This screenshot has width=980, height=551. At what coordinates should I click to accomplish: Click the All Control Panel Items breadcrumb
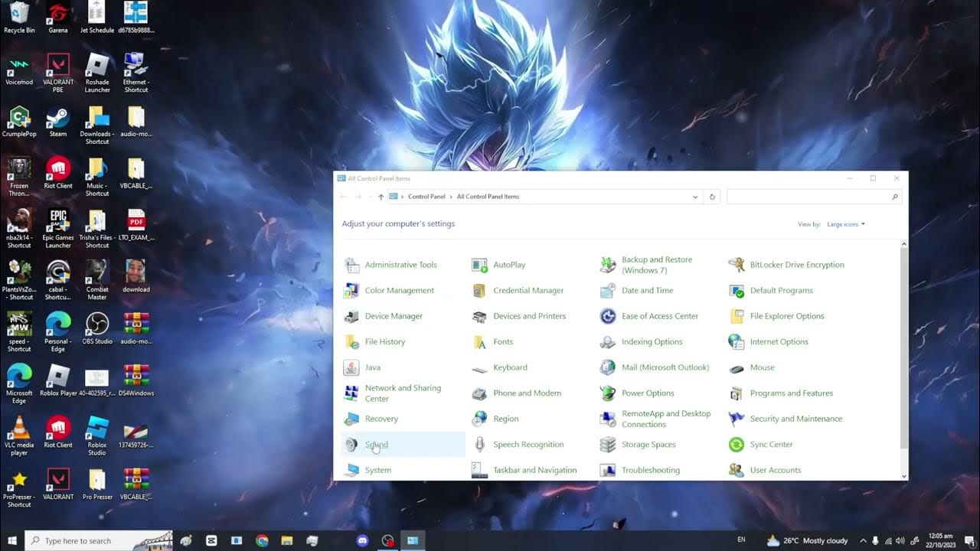[x=488, y=197]
